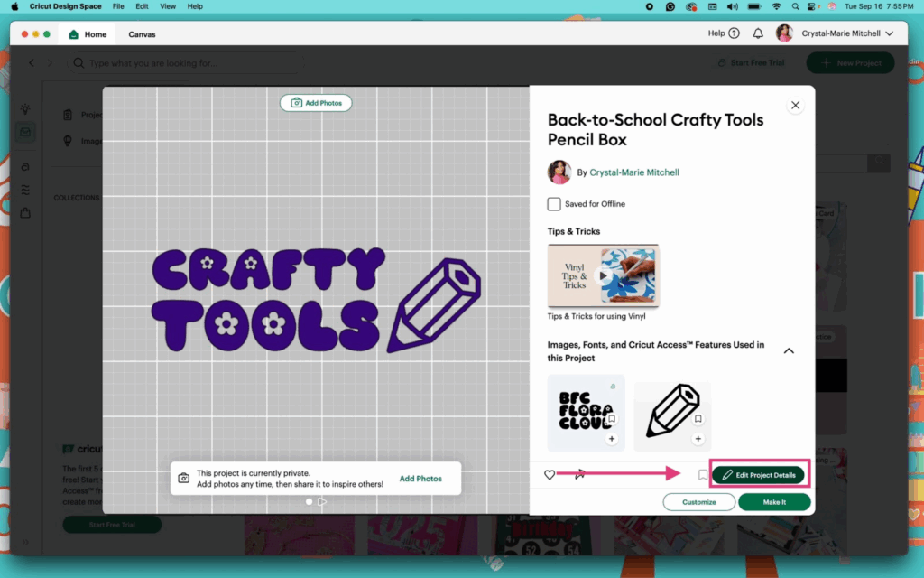924x578 pixels.
Task: Add the pencil image with plus icon
Action: click(x=698, y=439)
